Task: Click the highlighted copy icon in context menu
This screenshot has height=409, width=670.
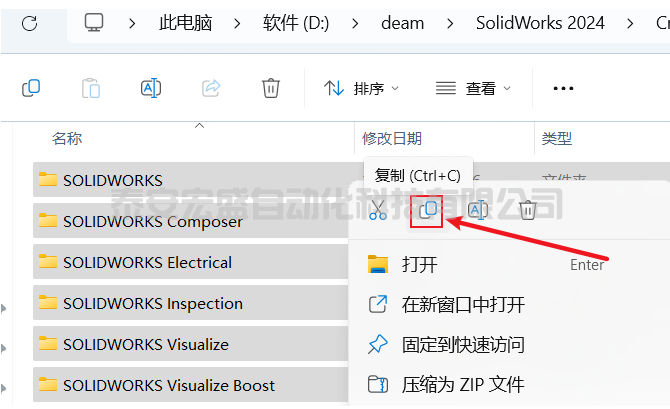Action: coord(426,211)
